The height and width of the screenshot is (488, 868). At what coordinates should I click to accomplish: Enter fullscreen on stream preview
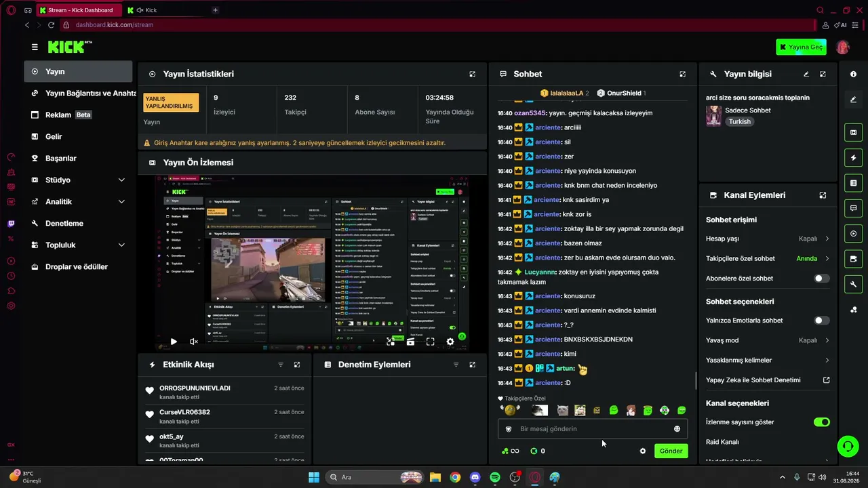430,342
